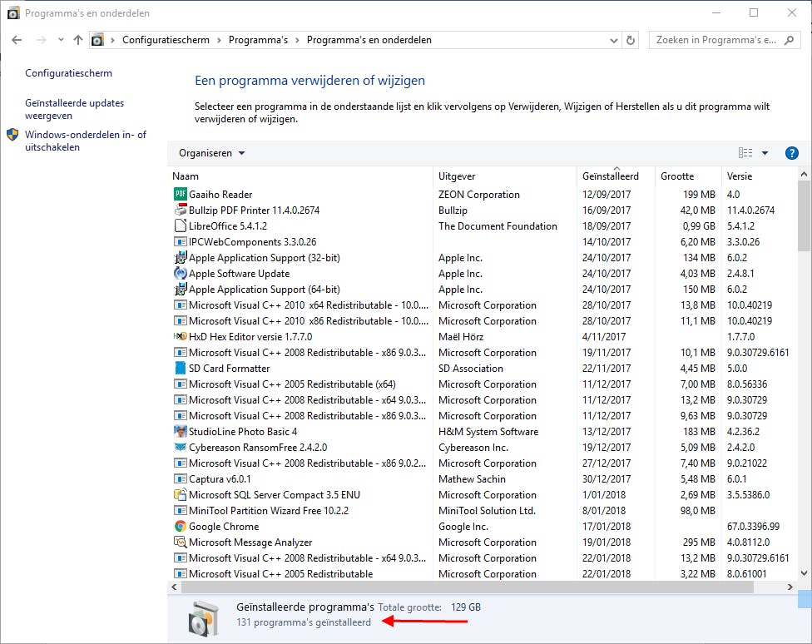Click the ZEON Corporation publisher cell
This screenshot has width=812, height=644.
tap(479, 195)
